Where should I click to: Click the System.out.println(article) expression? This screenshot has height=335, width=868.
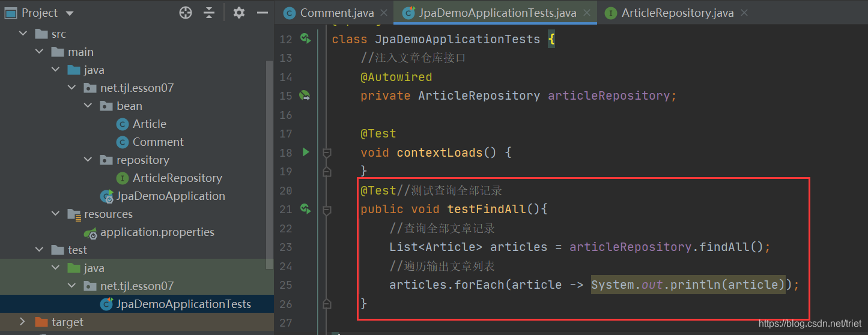click(688, 285)
